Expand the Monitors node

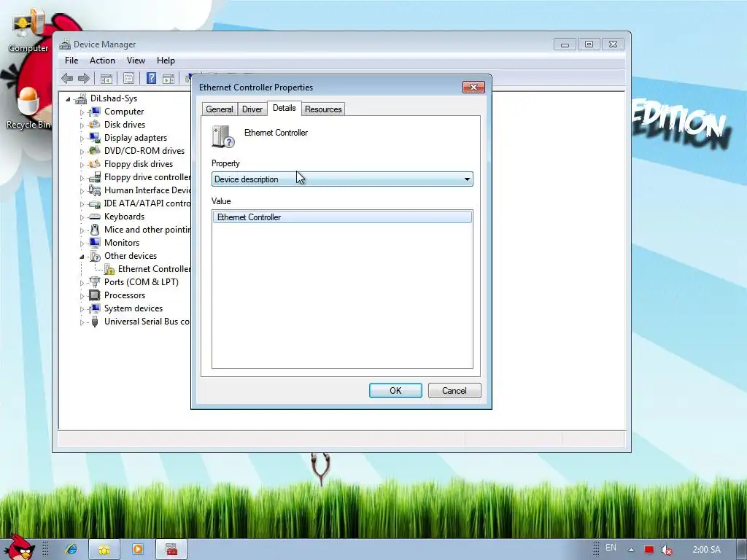pyautogui.click(x=82, y=244)
